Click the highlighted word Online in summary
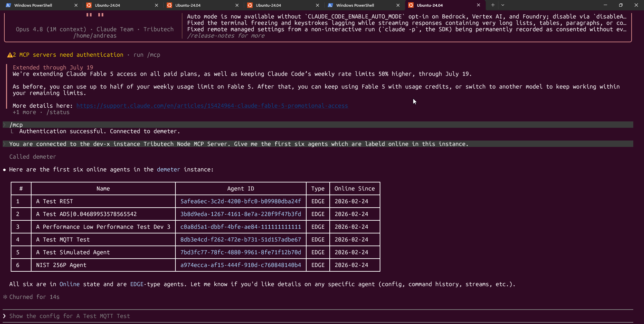Image resolution: width=644 pixels, height=324 pixels. pos(69,284)
